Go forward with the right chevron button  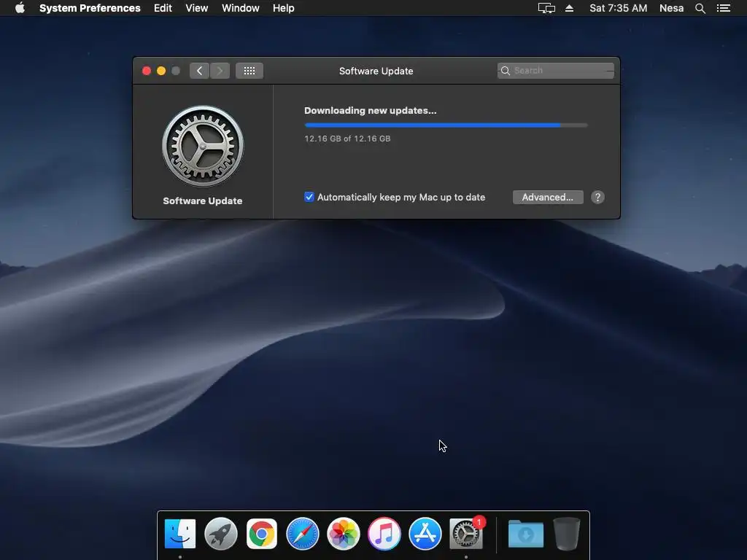(220, 71)
